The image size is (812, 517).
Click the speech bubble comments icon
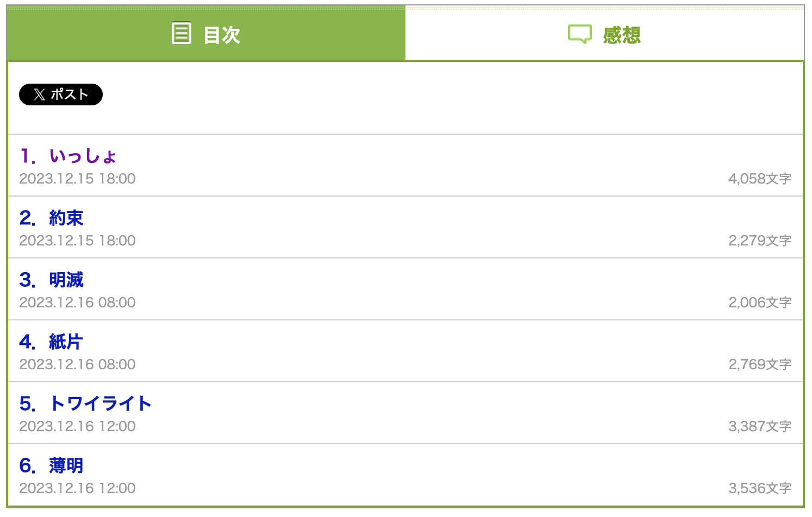click(x=579, y=34)
